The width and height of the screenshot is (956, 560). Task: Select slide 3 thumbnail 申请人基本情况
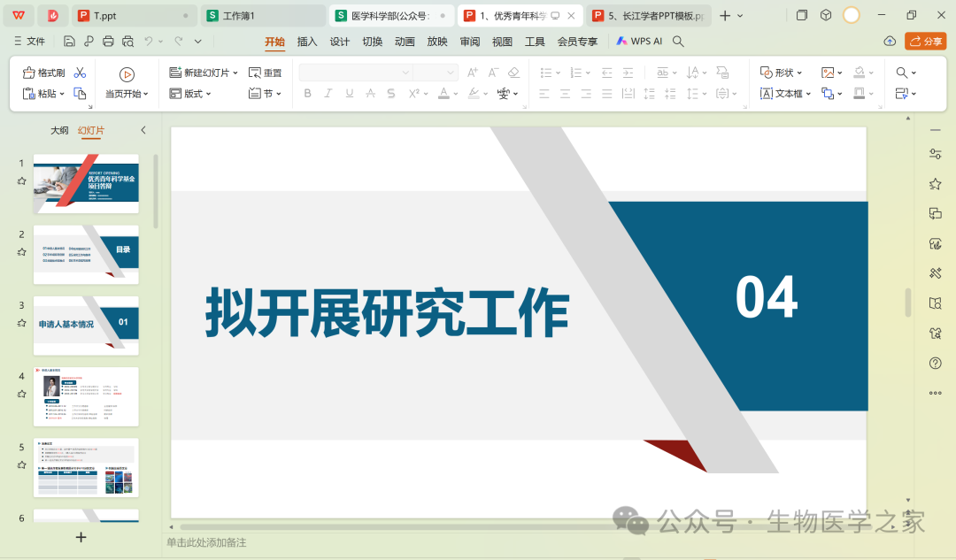point(86,325)
